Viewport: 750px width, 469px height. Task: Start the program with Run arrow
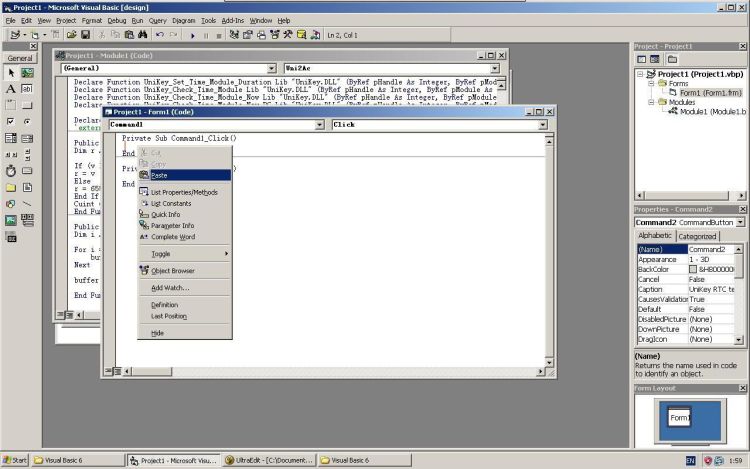coord(192,35)
